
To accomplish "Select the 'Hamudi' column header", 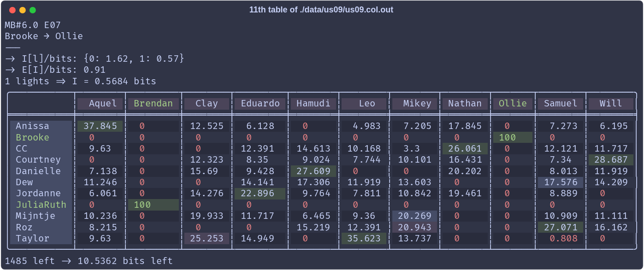I will point(313,103).
